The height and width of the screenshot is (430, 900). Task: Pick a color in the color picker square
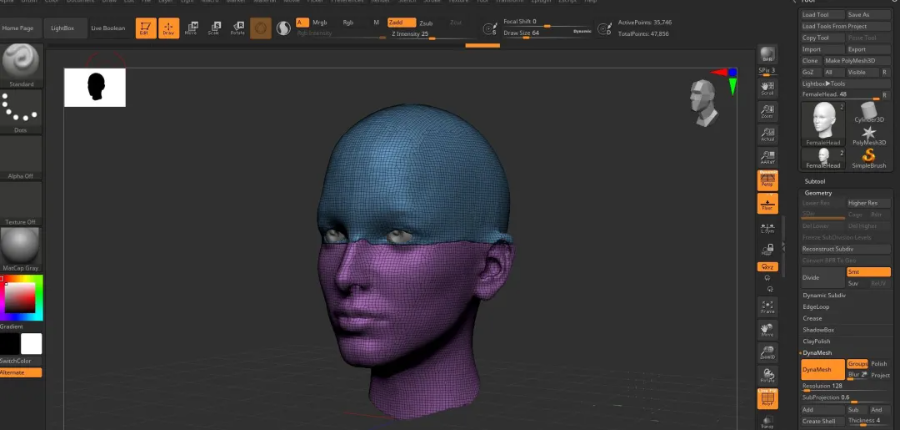(x=20, y=297)
